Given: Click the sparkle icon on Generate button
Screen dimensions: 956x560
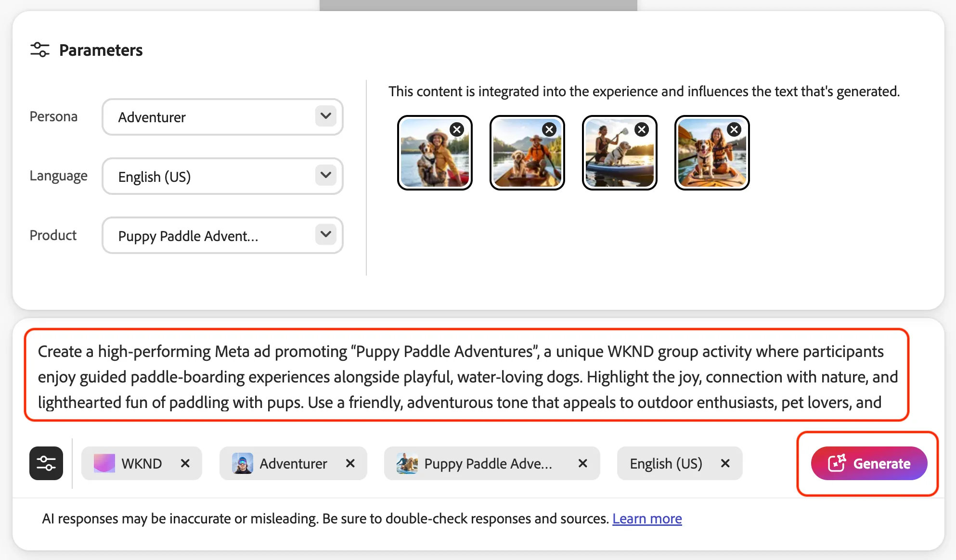Looking at the screenshot, I should point(837,463).
